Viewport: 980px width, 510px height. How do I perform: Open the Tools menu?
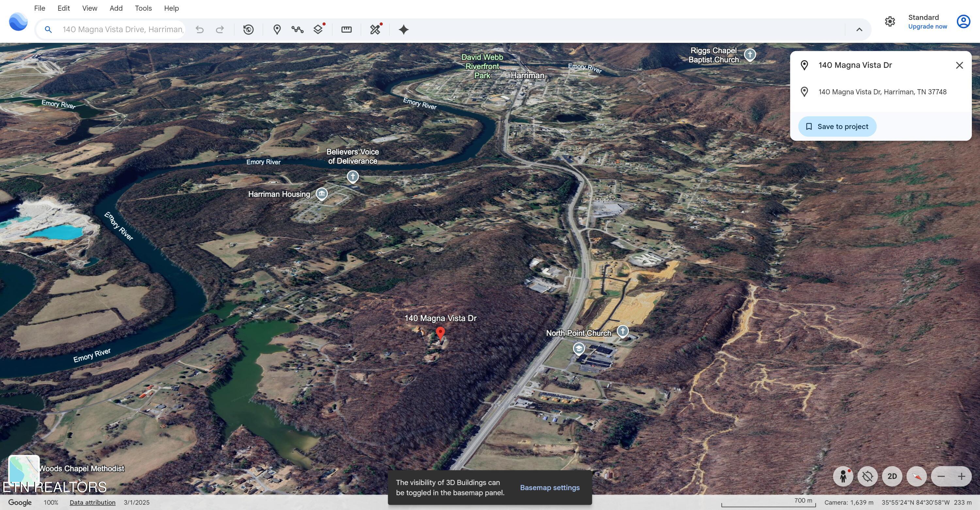click(143, 8)
